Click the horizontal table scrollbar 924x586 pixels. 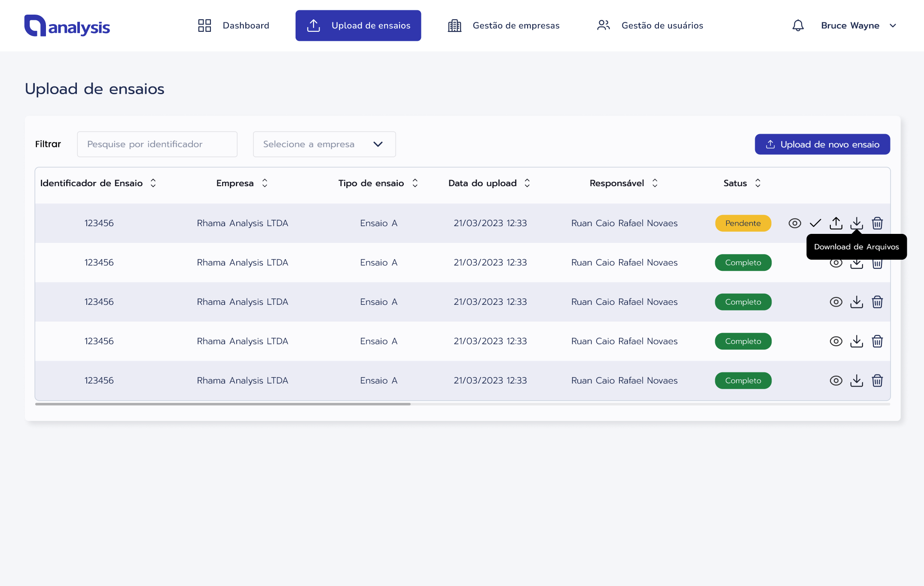pos(223,404)
